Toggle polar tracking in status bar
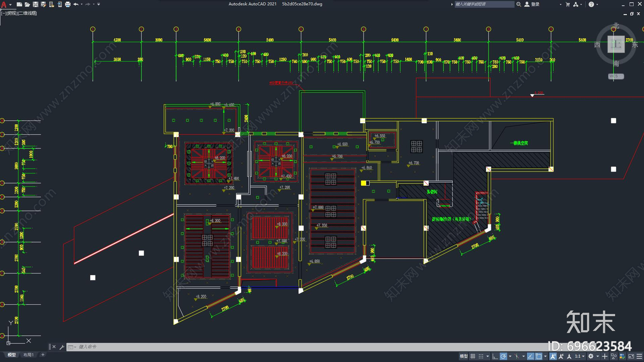The height and width of the screenshot is (362, 644). coord(504,356)
